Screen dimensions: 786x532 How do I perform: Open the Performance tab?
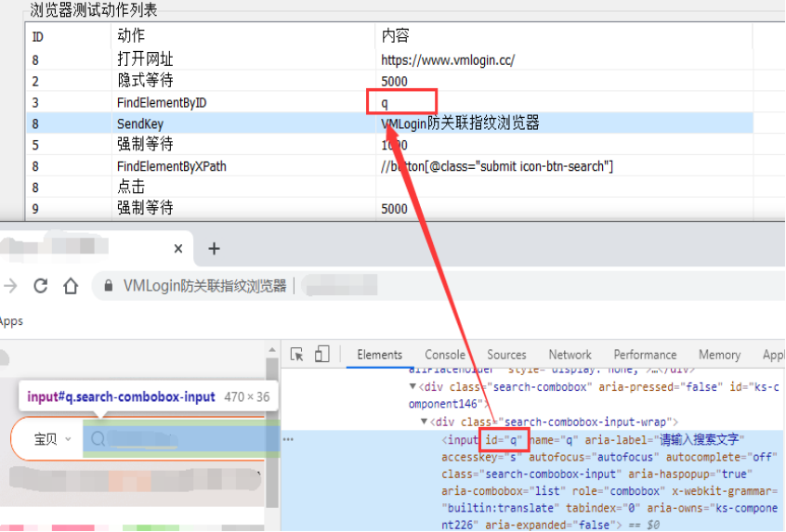coord(645,355)
